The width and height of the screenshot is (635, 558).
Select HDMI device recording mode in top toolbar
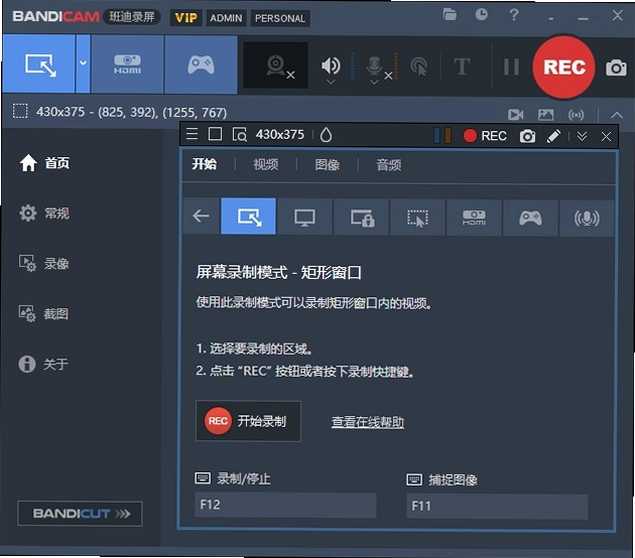[x=127, y=64]
